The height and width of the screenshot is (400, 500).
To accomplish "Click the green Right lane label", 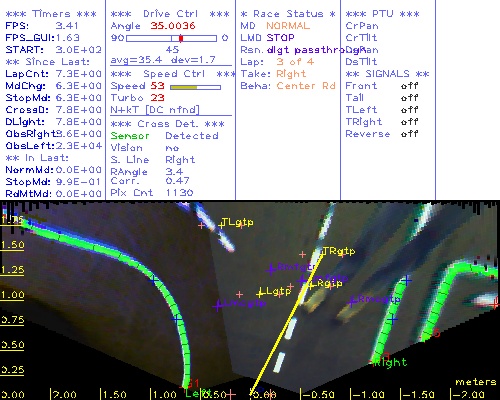I will (390, 362).
